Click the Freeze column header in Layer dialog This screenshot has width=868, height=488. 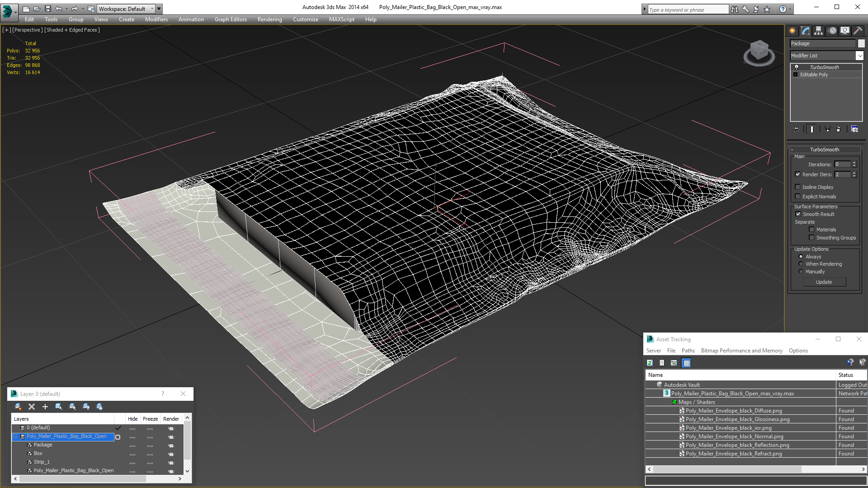tap(150, 419)
